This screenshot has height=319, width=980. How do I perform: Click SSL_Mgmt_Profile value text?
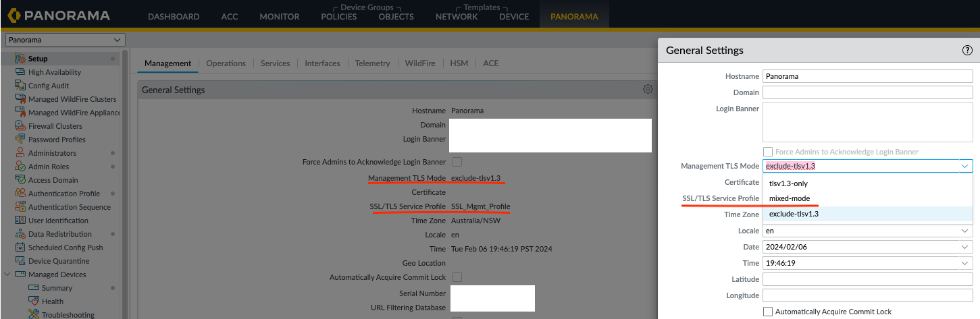coord(480,206)
